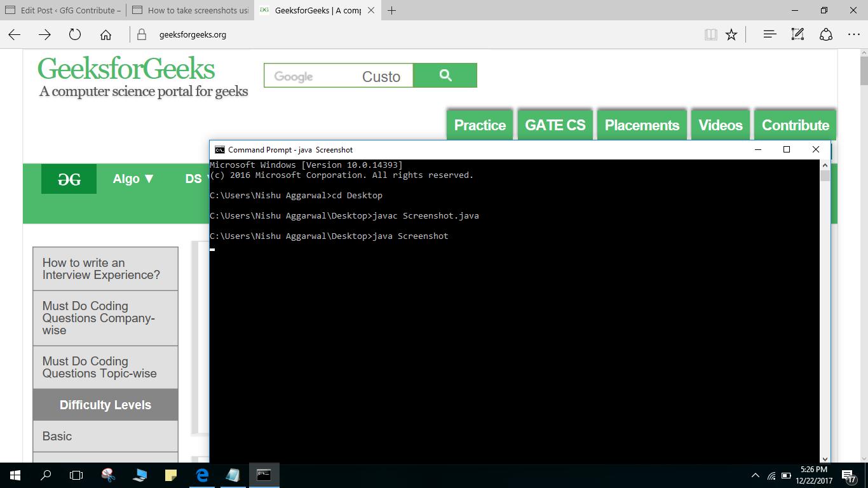Click the browser page vertical scrollbar thumb
Screen dimensions: 868x488
point(864,71)
